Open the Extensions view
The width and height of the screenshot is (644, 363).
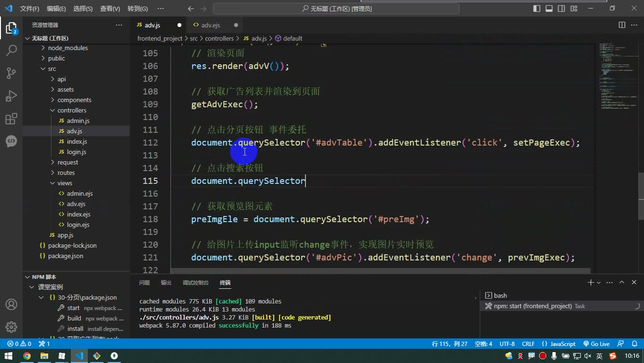(11, 118)
